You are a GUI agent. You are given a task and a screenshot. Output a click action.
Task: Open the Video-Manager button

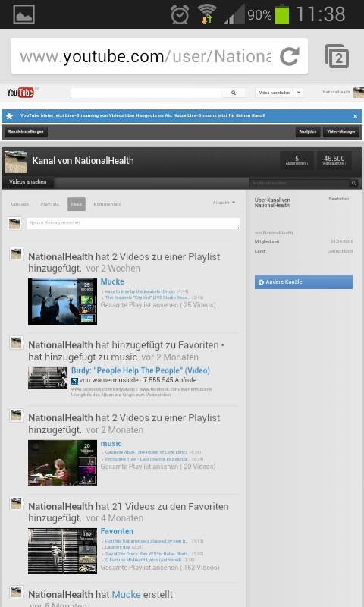[341, 131]
